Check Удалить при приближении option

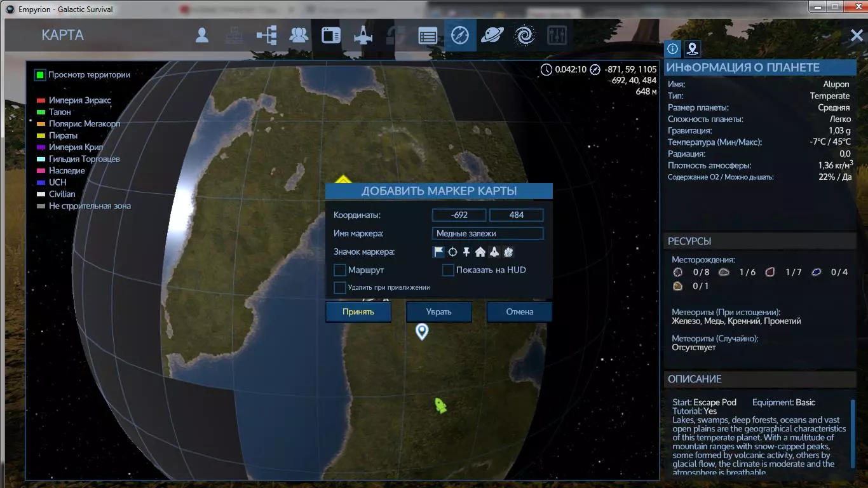[x=340, y=288]
